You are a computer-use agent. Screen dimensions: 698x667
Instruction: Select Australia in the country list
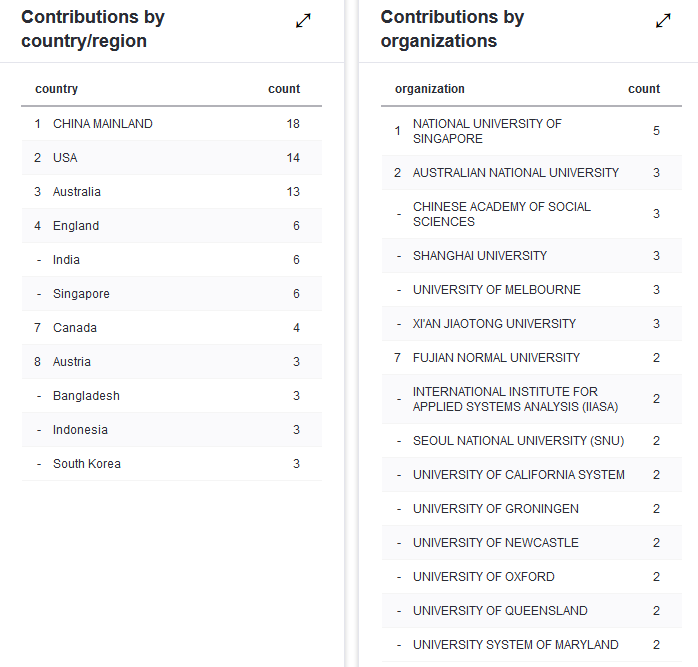[x=77, y=192]
